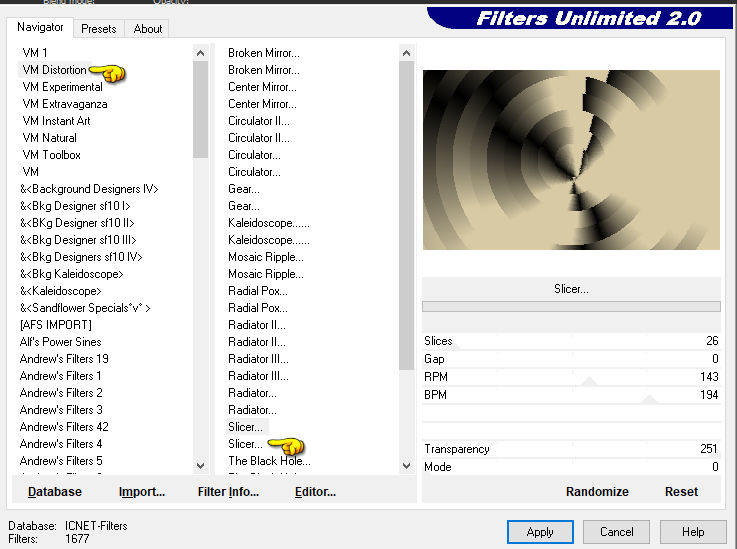The image size is (737, 549).
Task: Select &<Bkg Designers sf10 IV> category
Action: (81, 257)
